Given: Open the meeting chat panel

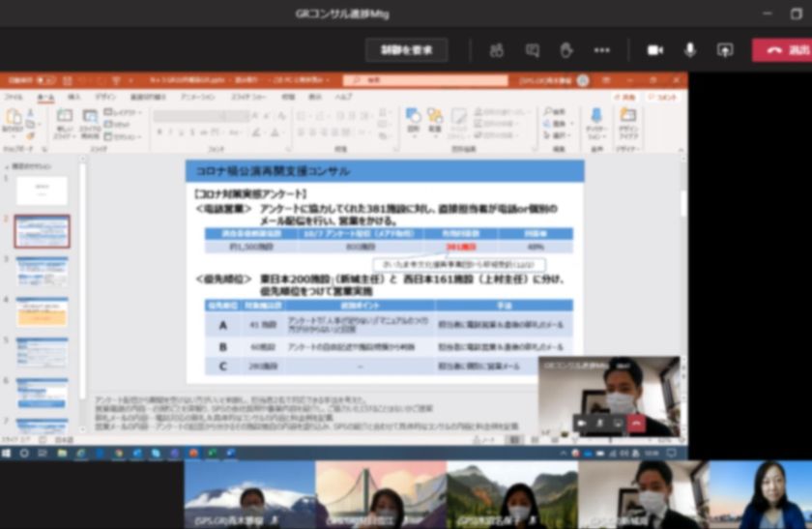Looking at the screenshot, I should coord(532,50).
